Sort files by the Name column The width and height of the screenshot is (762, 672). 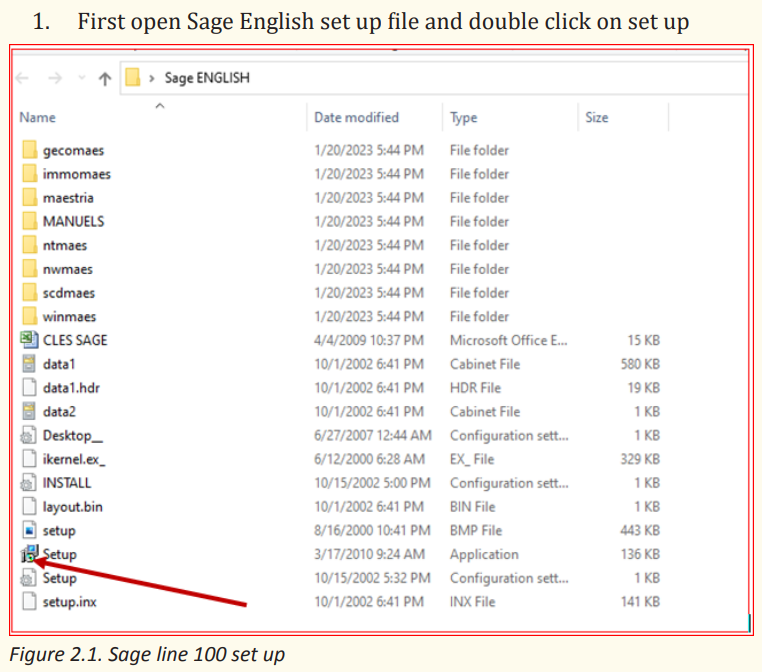37,118
